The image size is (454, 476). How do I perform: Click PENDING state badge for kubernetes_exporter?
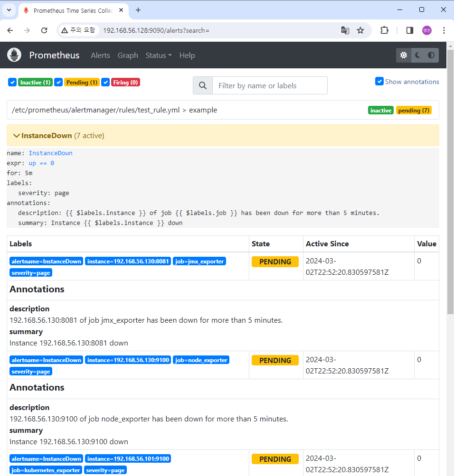coord(275,459)
